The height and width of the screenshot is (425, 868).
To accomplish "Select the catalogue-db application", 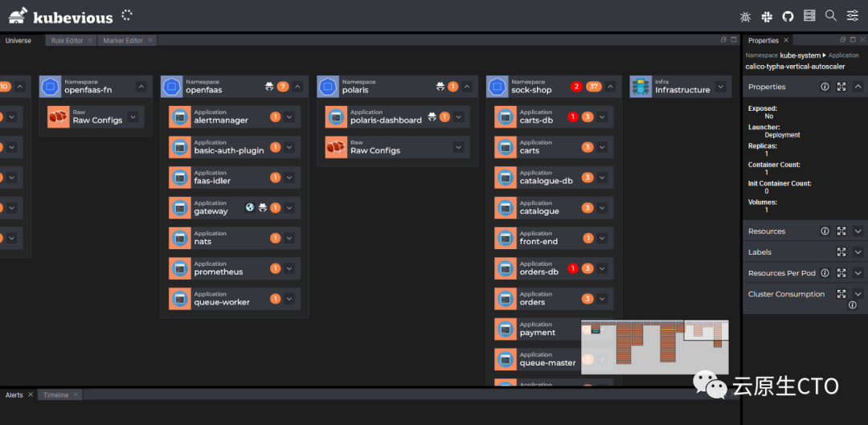I will tap(554, 178).
